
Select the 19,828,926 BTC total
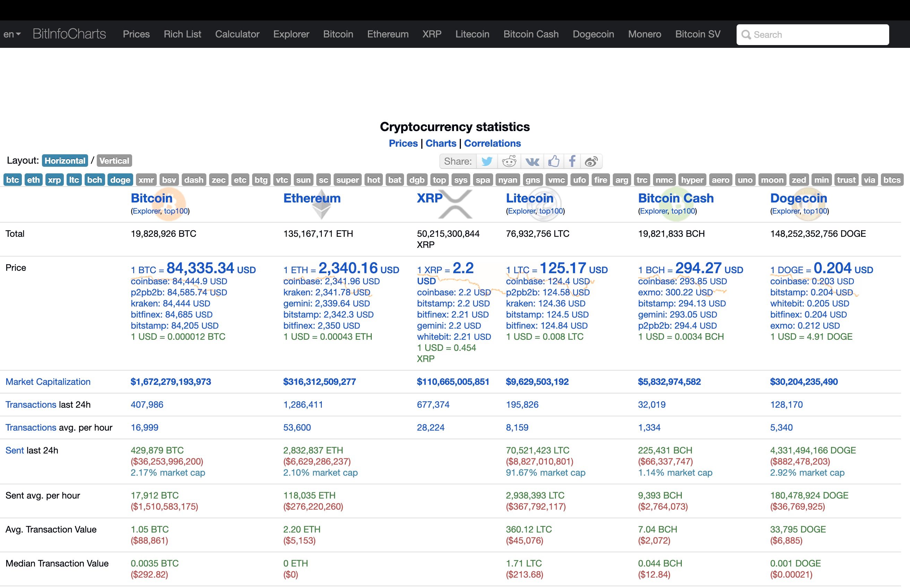point(163,234)
